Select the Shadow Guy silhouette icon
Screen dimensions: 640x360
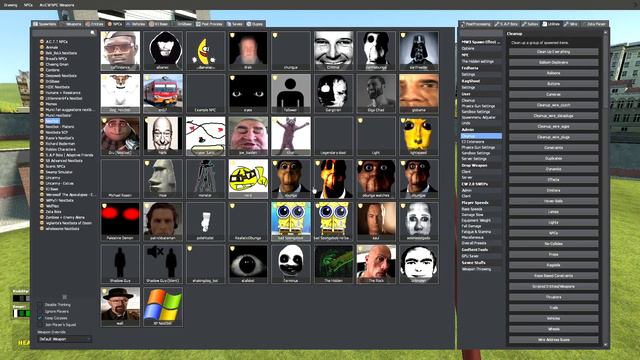[120, 264]
